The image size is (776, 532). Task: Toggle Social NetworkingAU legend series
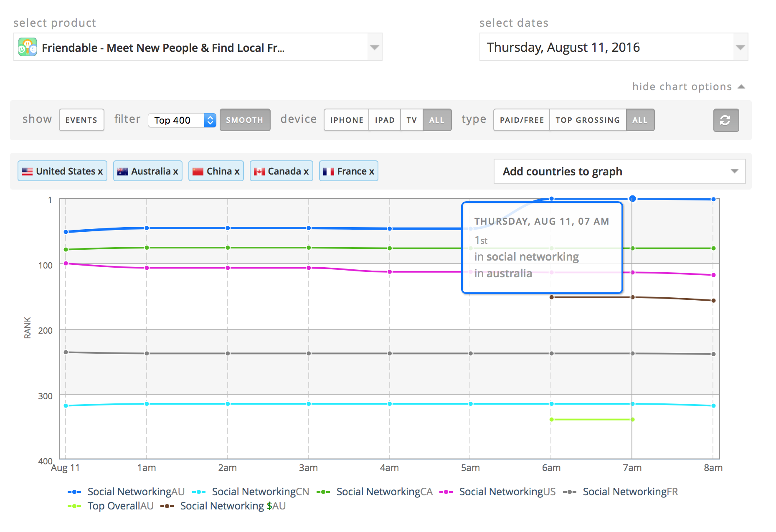click(x=126, y=492)
